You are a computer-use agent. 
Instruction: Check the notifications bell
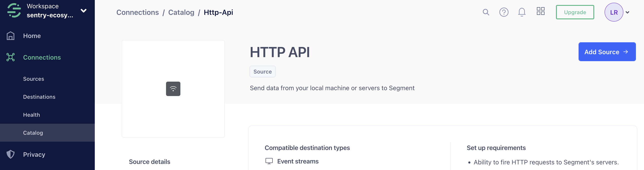[x=521, y=12]
